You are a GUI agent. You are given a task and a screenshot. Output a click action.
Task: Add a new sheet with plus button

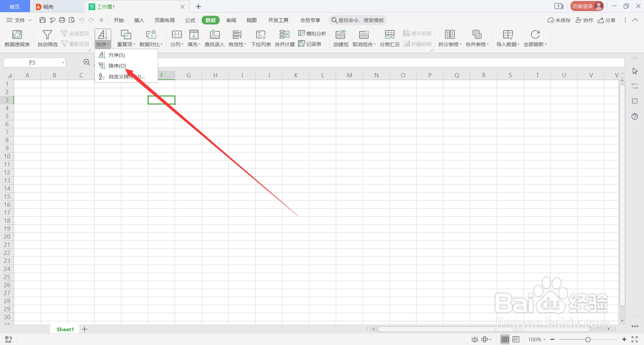[85, 329]
